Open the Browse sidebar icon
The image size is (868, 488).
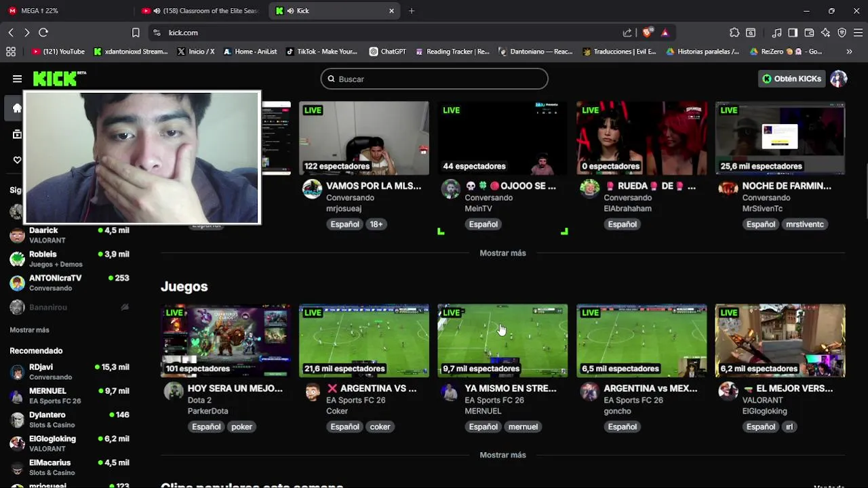(18, 134)
